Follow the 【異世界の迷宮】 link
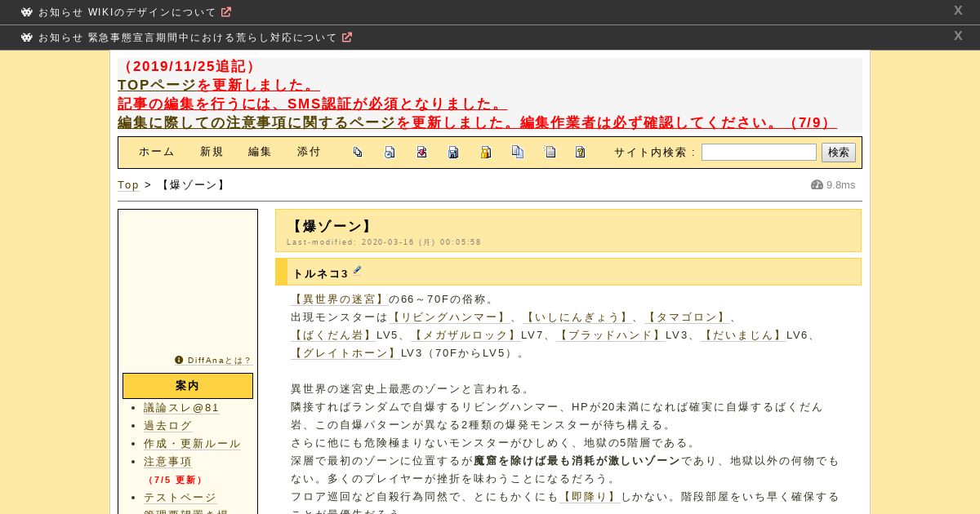Viewport: 980px width, 514px height. tap(339, 299)
